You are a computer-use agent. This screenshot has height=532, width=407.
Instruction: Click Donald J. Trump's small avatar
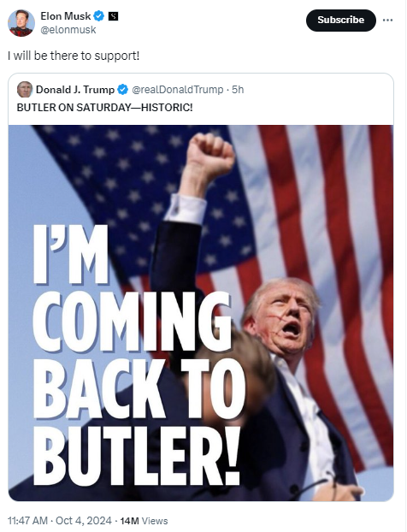(x=25, y=89)
